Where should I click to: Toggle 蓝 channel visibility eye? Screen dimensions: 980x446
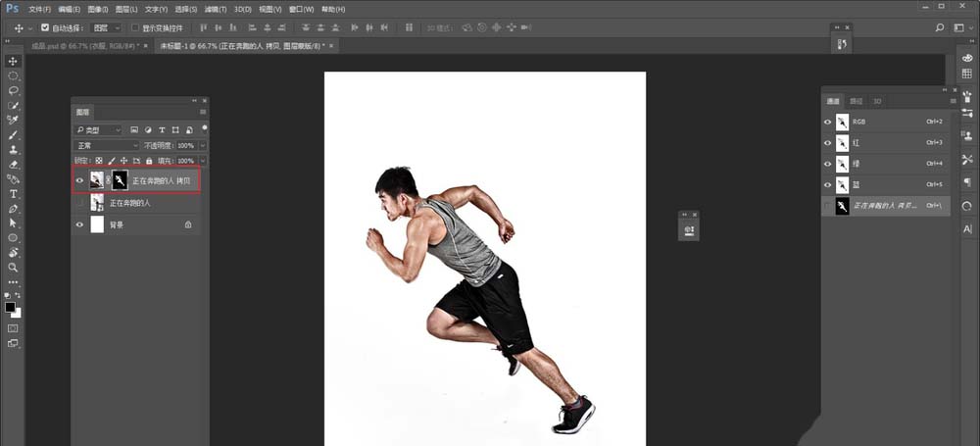(827, 185)
